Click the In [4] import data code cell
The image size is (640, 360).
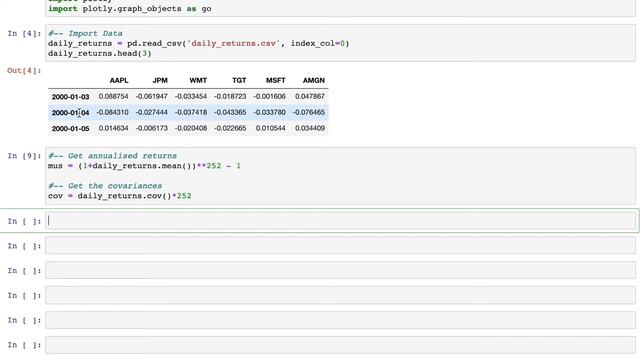coord(340,43)
